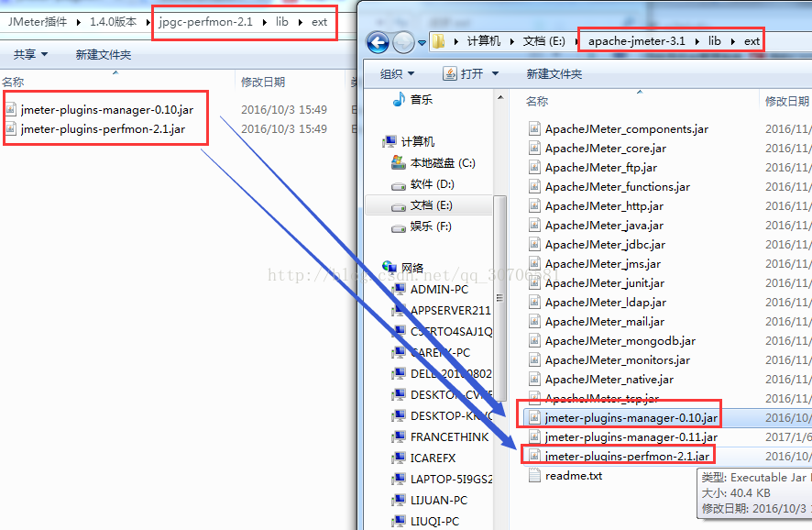Expand arrow after apache-jmeter-3.1 breadcrumb
The height and width of the screenshot is (530, 812).
[697, 41]
